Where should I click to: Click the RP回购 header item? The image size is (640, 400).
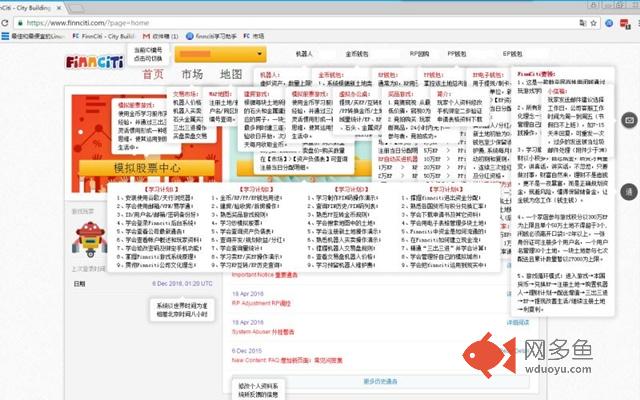[x=420, y=54]
